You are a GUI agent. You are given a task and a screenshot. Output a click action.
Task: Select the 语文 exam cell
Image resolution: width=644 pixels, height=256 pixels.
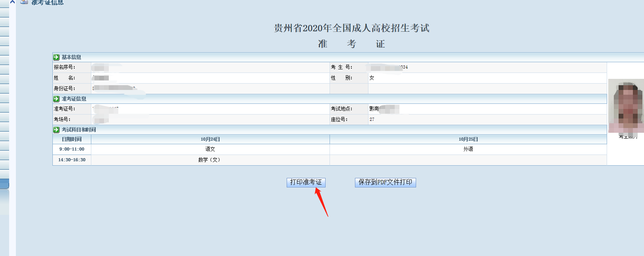coord(210,149)
